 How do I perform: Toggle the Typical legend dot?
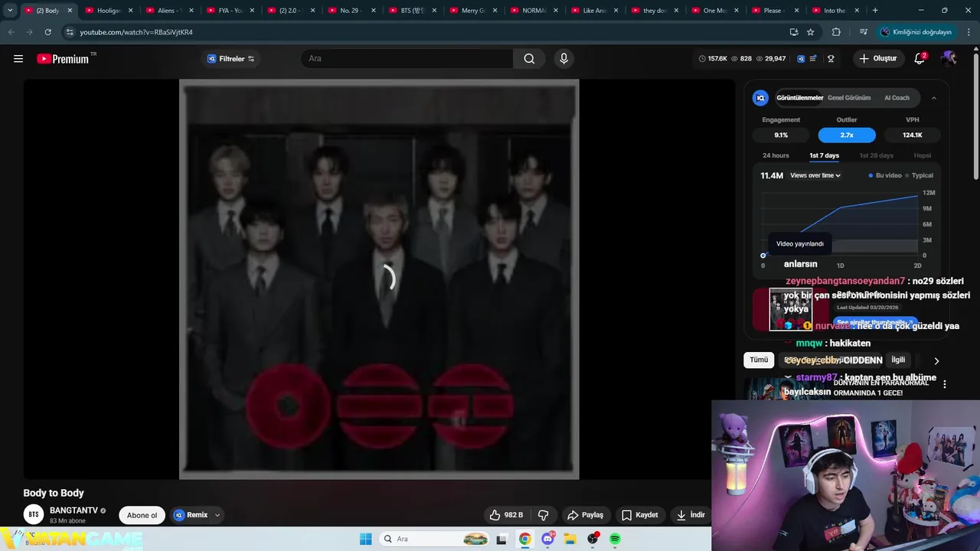pyautogui.click(x=907, y=175)
